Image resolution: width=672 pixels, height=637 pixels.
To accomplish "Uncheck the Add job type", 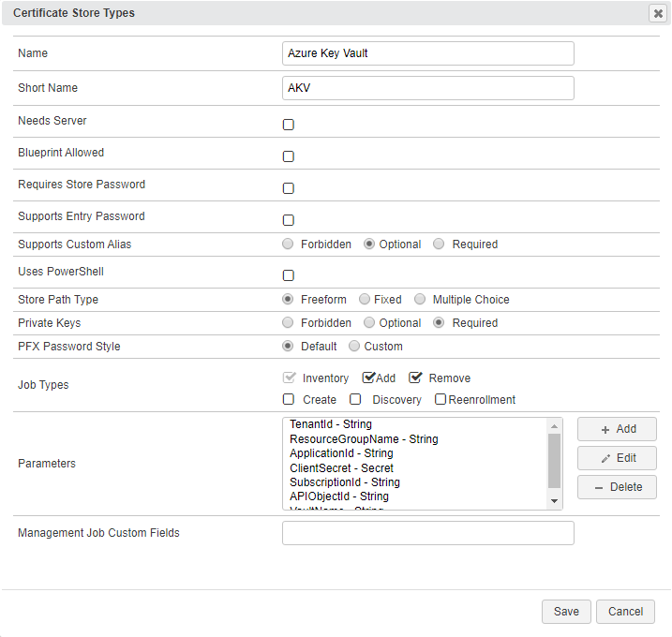I will click(x=368, y=378).
